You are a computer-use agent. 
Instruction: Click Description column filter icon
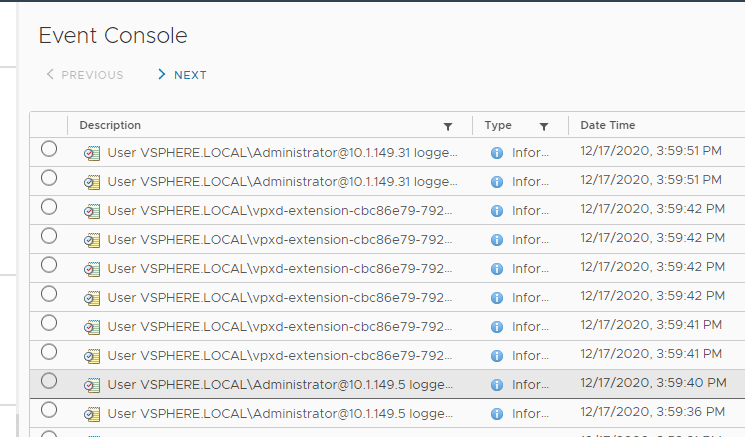coord(448,127)
